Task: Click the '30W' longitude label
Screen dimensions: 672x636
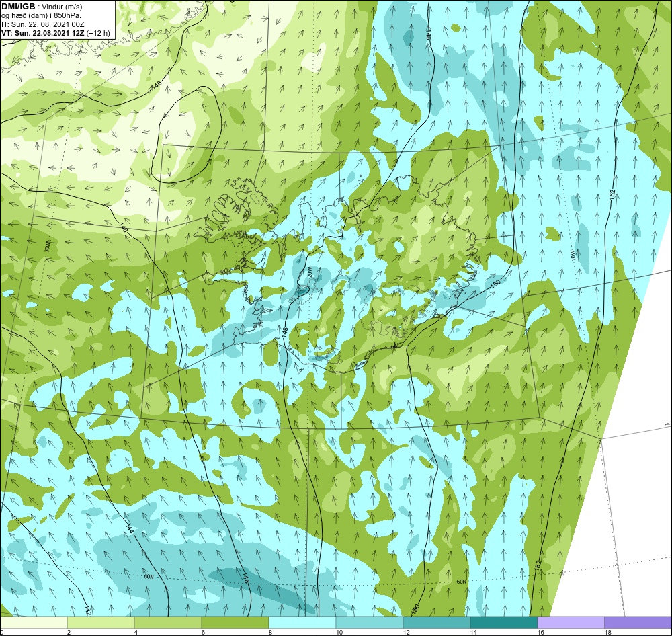Action: point(48,246)
